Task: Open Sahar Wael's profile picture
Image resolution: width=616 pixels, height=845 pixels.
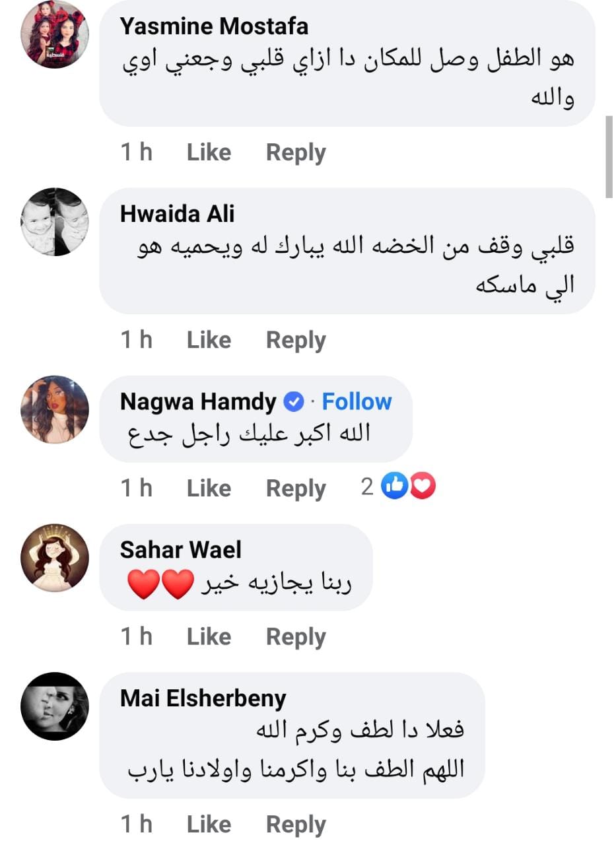Action: pos(54,557)
